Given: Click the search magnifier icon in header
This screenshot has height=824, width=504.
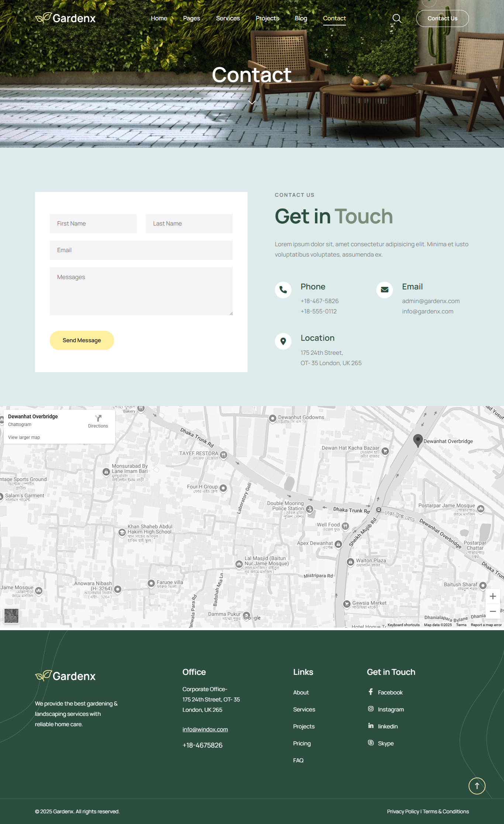Looking at the screenshot, I should click(x=397, y=18).
